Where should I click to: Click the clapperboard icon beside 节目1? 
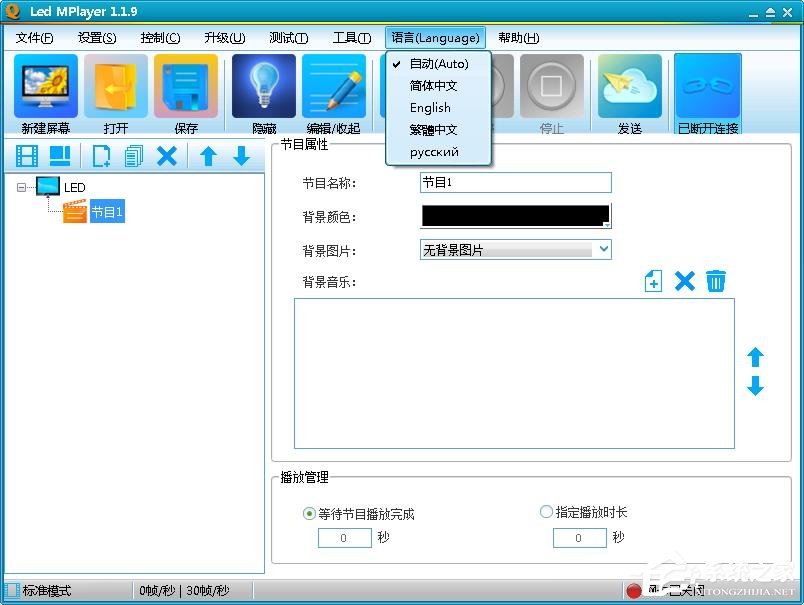75,211
